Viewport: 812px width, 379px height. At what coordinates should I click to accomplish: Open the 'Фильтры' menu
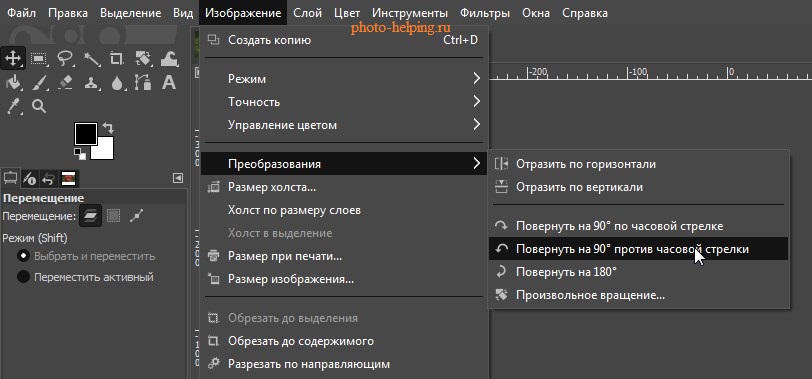[485, 13]
